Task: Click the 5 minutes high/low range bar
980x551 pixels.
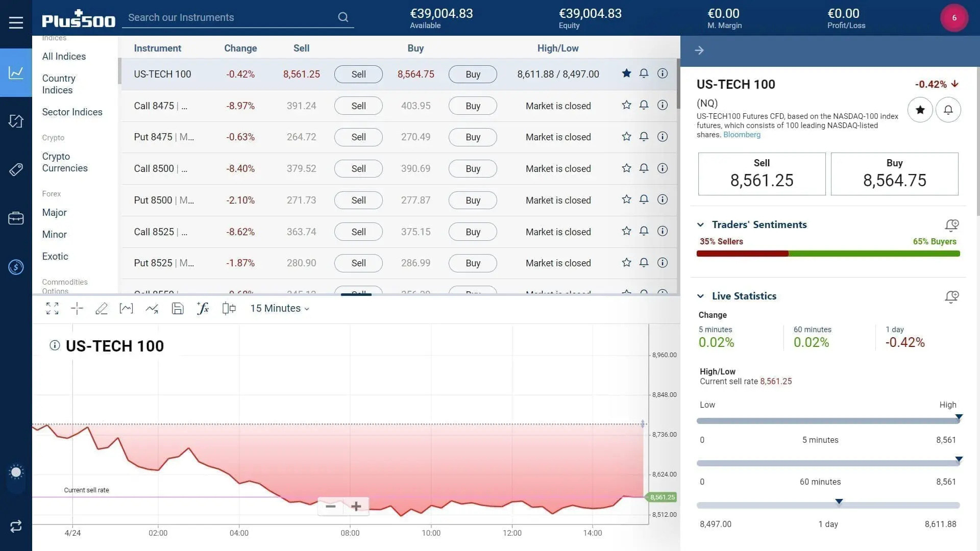Action: (828, 421)
